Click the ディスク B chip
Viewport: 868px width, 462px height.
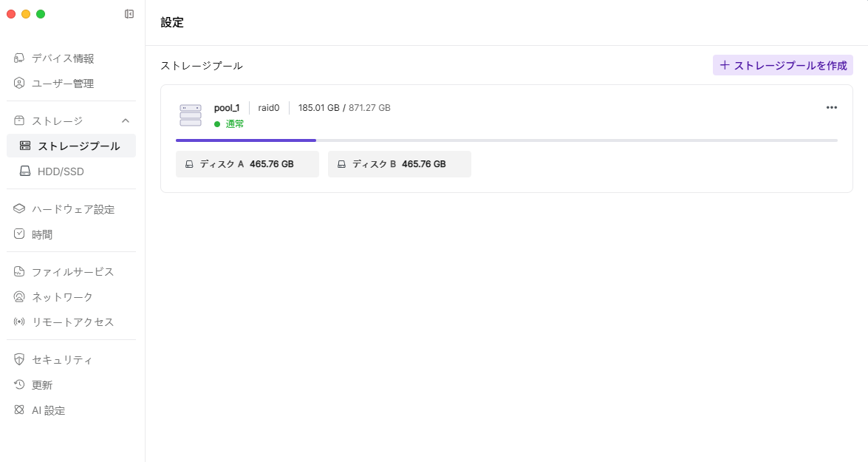[399, 164]
